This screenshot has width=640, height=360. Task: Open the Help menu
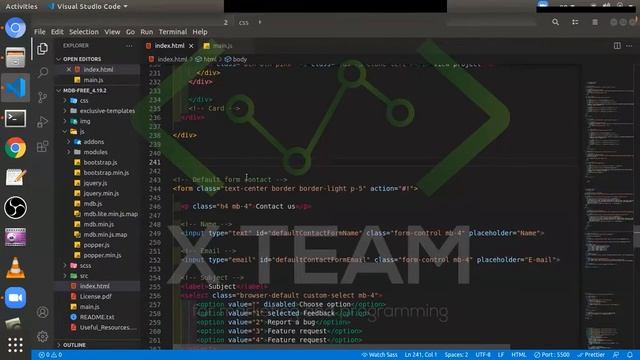point(200,32)
